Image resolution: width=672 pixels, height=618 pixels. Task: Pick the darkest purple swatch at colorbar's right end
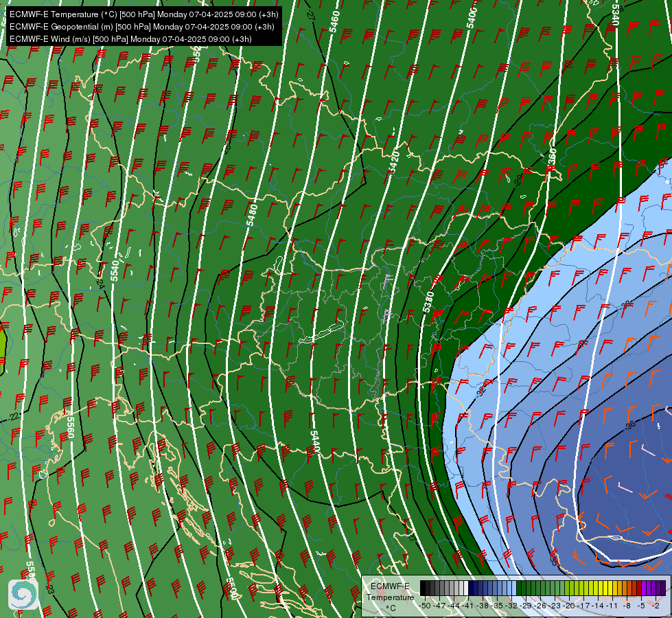click(663, 588)
